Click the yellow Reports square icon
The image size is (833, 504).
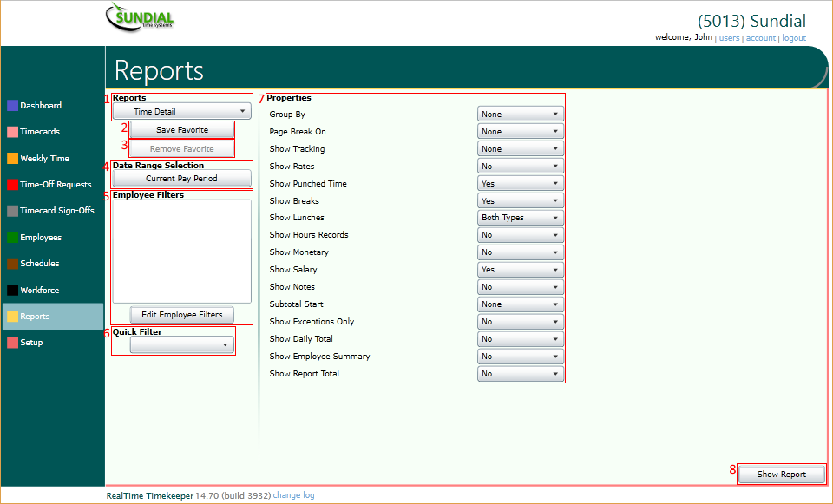pos(13,317)
